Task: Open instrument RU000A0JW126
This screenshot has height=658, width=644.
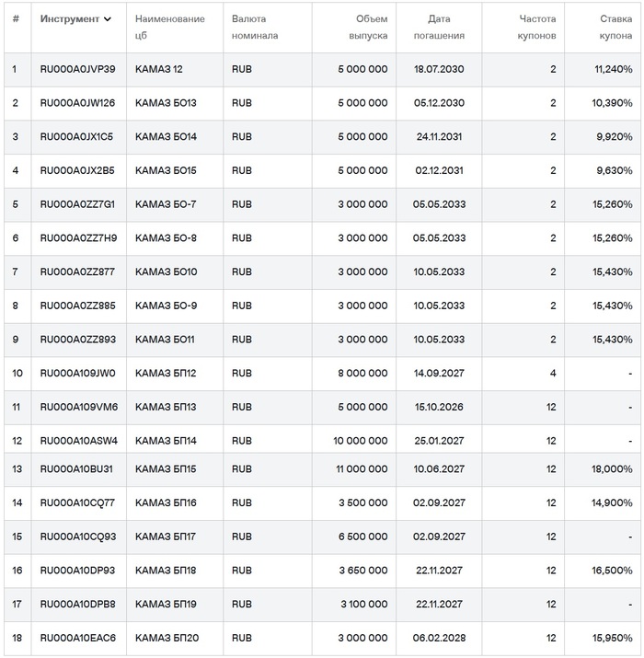Action: click(x=77, y=103)
